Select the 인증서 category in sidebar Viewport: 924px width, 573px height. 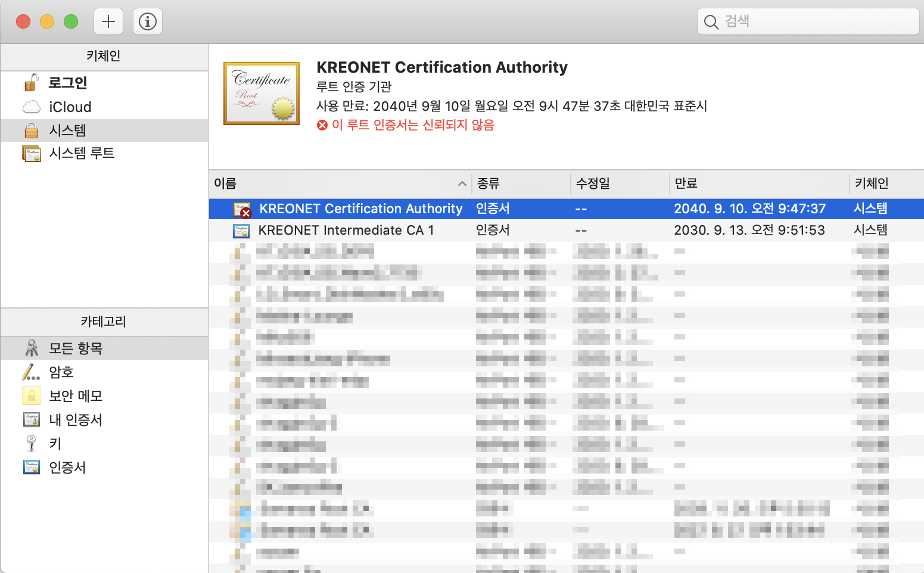[67, 468]
